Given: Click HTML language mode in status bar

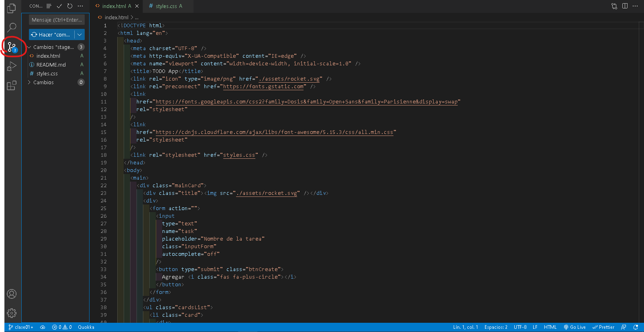Looking at the screenshot, I should pyautogui.click(x=550, y=327).
